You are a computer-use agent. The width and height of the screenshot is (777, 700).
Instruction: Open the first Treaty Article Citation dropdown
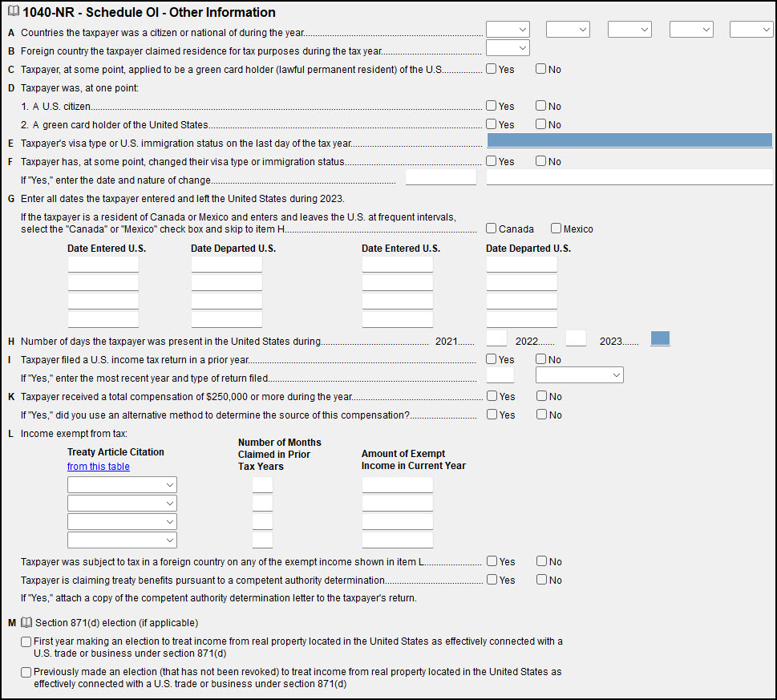122,484
